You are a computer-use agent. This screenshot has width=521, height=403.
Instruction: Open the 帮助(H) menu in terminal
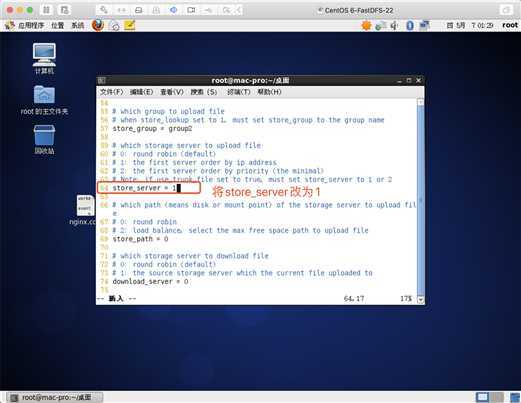coord(269,92)
